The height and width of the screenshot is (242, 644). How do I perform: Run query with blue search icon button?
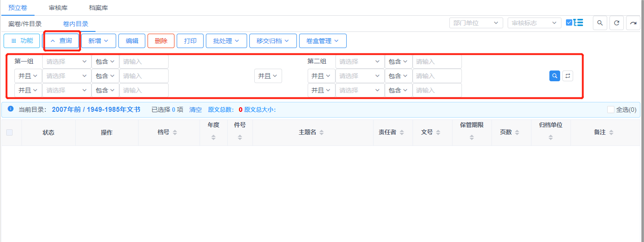[x=555, y=76]
